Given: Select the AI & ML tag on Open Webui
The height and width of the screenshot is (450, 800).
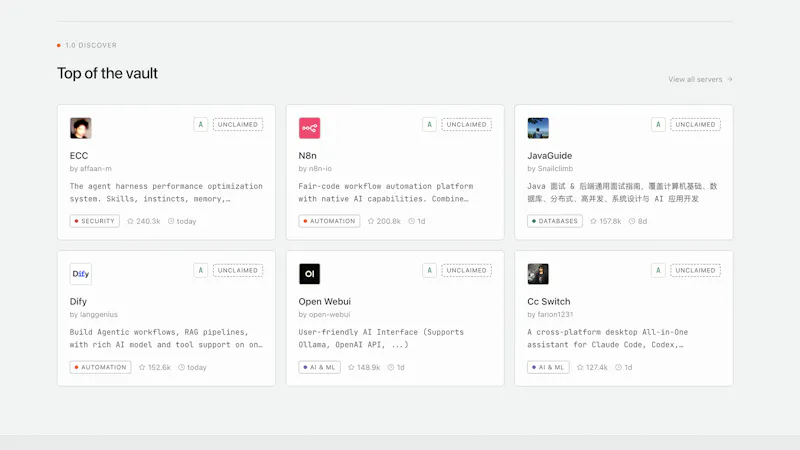Looking at the screenshot, I should point(319,367).
